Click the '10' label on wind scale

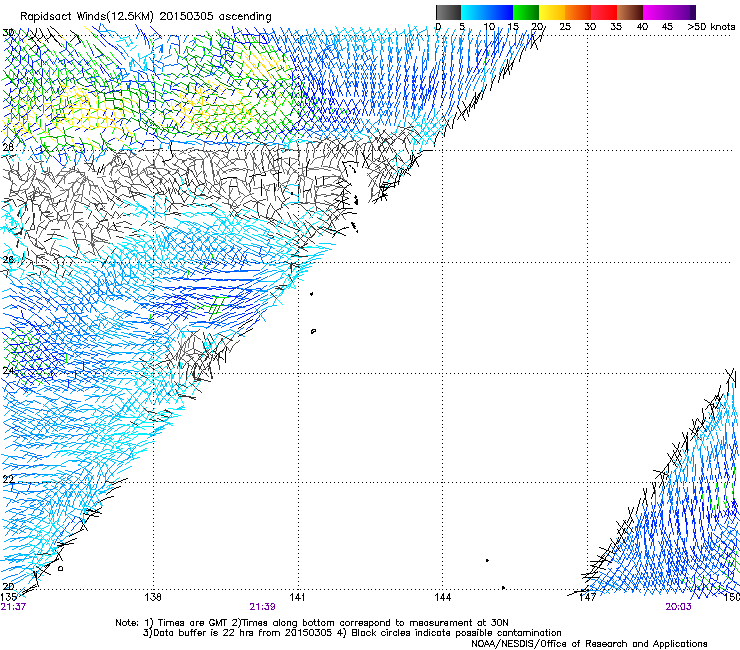pos(489,27)
